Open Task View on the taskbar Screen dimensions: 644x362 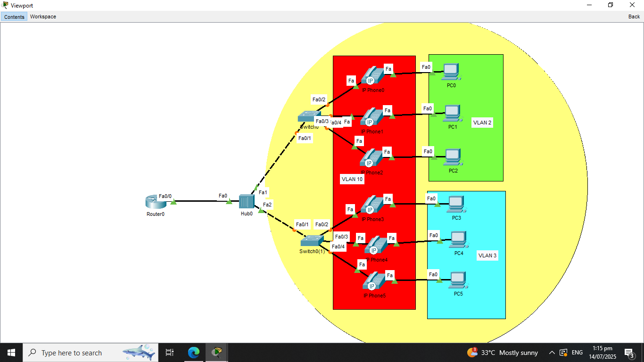[x=170, y=353]
